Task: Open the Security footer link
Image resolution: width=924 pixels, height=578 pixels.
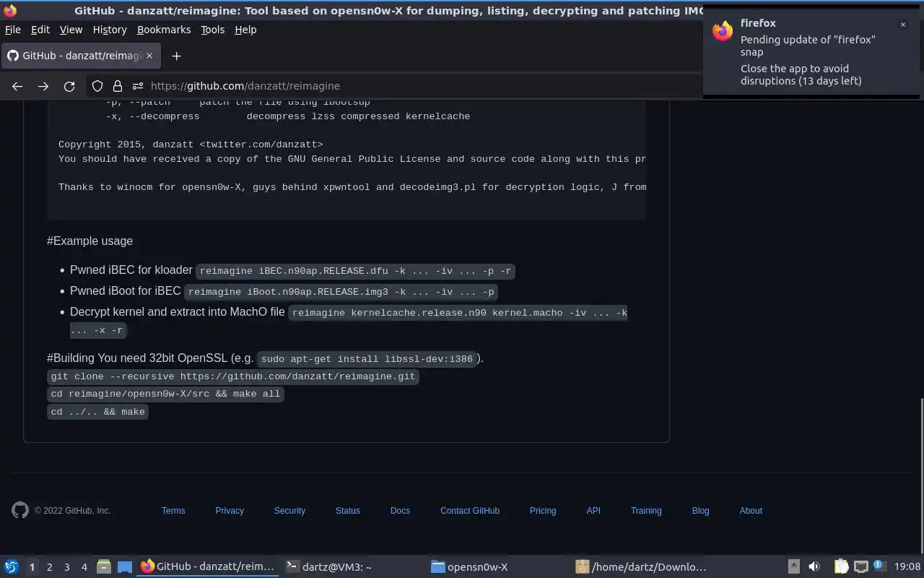Action: click(289, 510)
